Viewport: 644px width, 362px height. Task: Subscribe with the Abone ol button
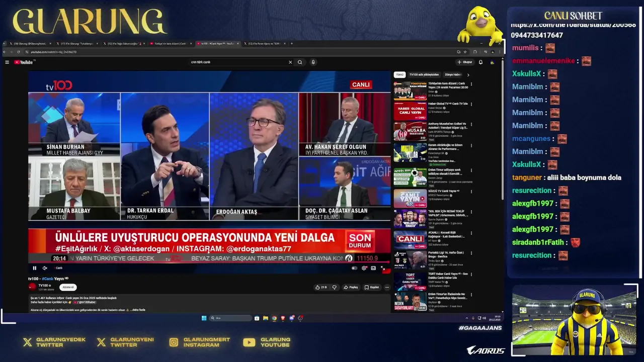pos(68,287)
